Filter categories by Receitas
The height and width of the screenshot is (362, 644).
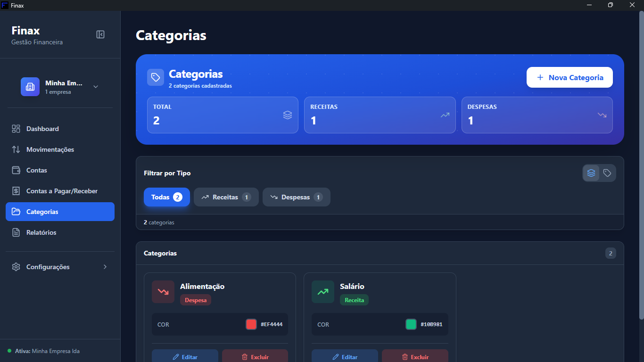[x=226, y=197]
